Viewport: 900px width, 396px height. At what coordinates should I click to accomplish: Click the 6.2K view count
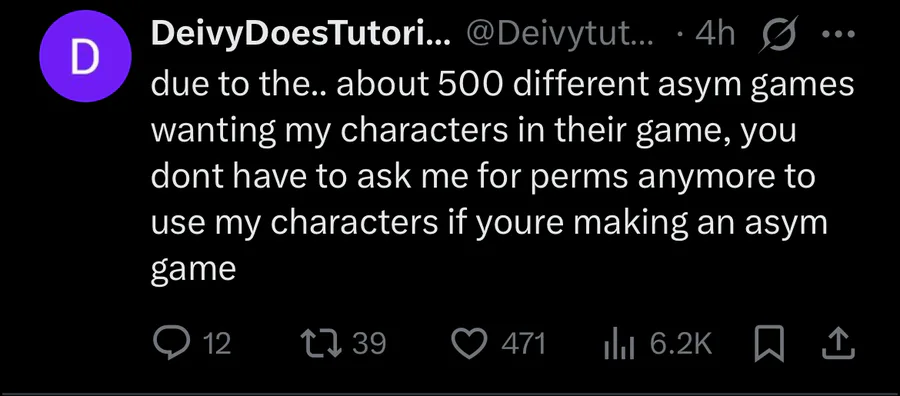coord(681,344)
